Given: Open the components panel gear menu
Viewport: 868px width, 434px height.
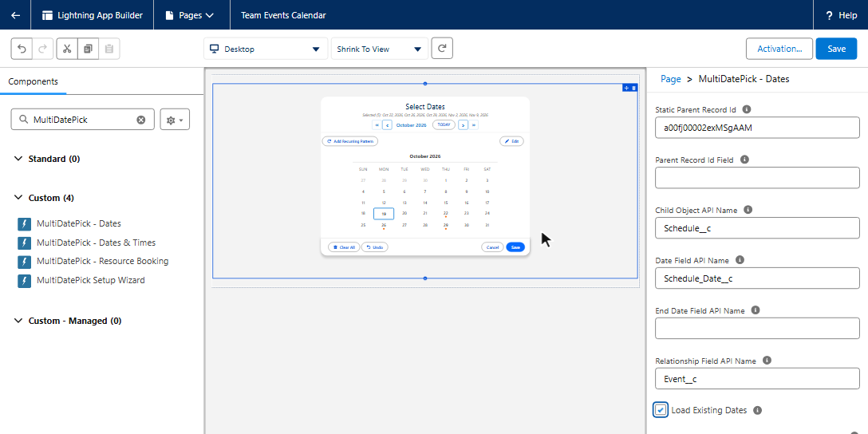Looking at the screenshot, I should click(x=175, y=120).
